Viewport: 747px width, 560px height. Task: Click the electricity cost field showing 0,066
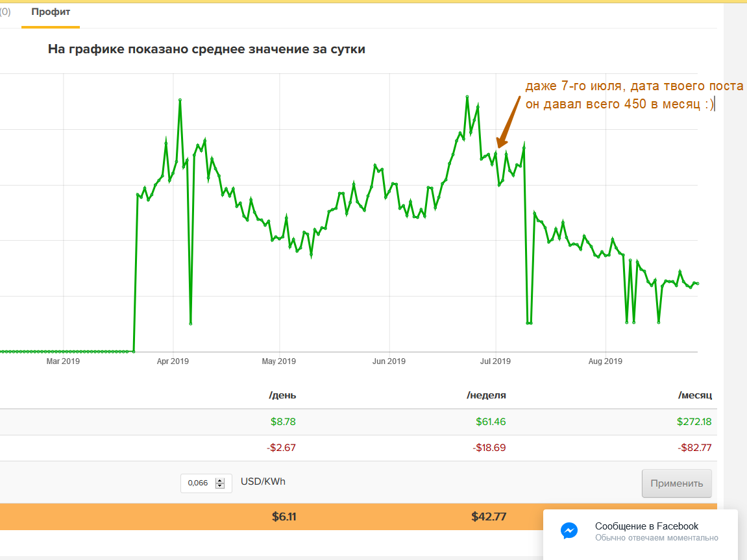(x=199, y=483)
